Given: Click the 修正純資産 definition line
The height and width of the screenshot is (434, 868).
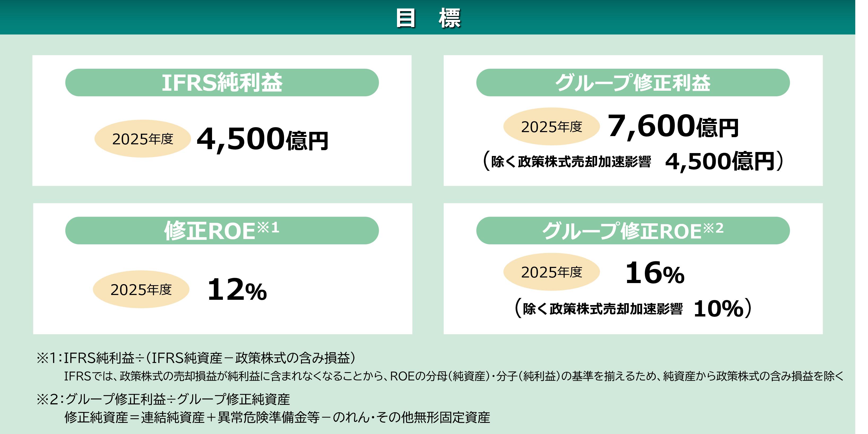Looking at the screenshot, I should [x=277, y=418].
